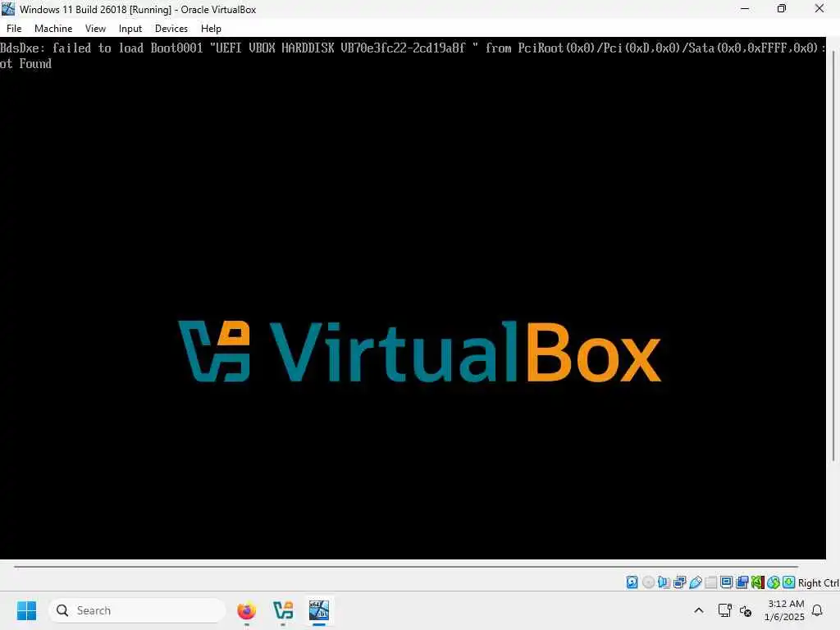Click the hard disk activity status icon
This screenshot has height=630, width=840.
(632, 582)
